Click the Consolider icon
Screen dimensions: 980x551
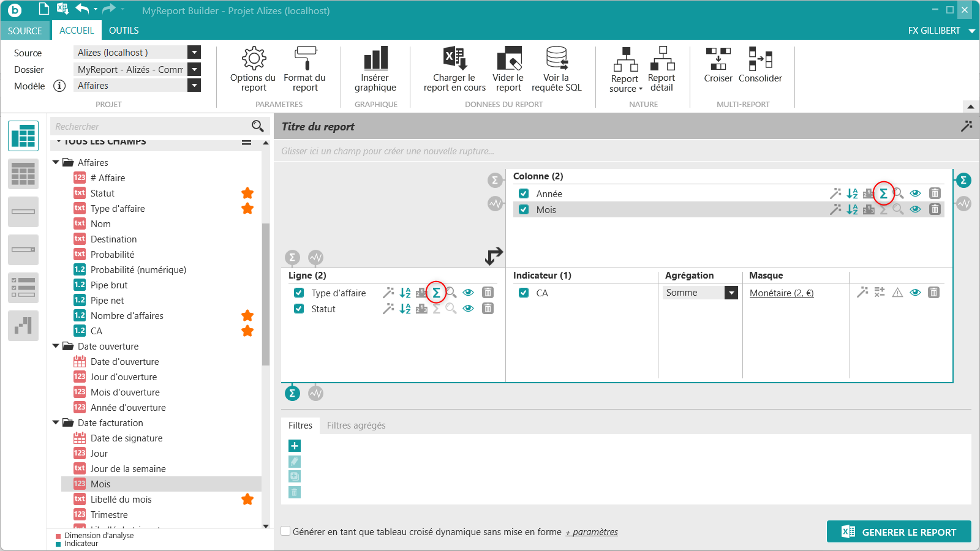(760, 59)
